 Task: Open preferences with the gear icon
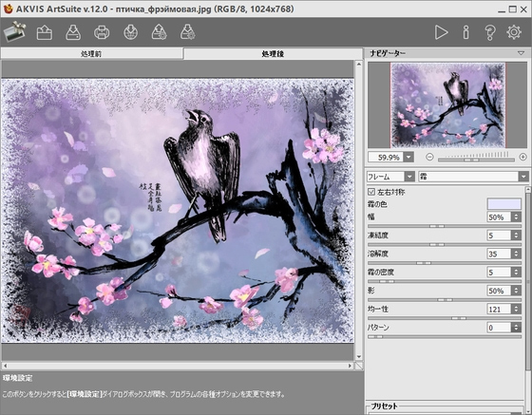(514, 32)
